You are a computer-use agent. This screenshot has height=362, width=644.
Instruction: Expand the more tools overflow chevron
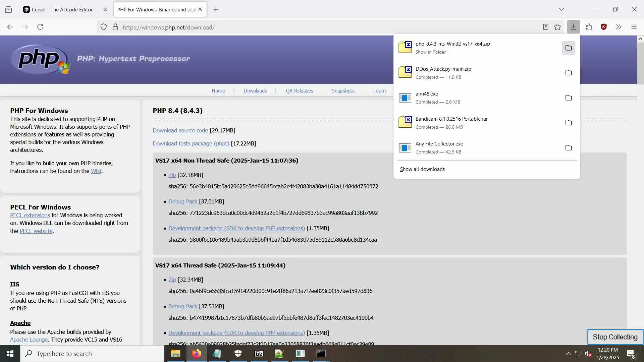619,27
